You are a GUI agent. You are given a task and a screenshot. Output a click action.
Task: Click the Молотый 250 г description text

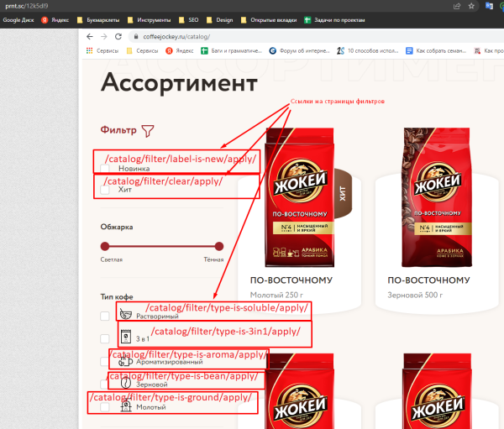pos(276,295)
